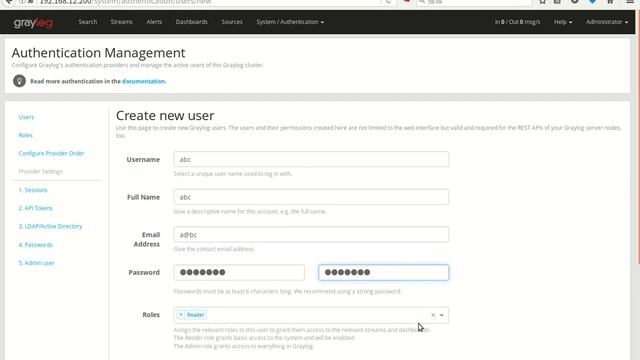Go to the Search page

(88, 22)
